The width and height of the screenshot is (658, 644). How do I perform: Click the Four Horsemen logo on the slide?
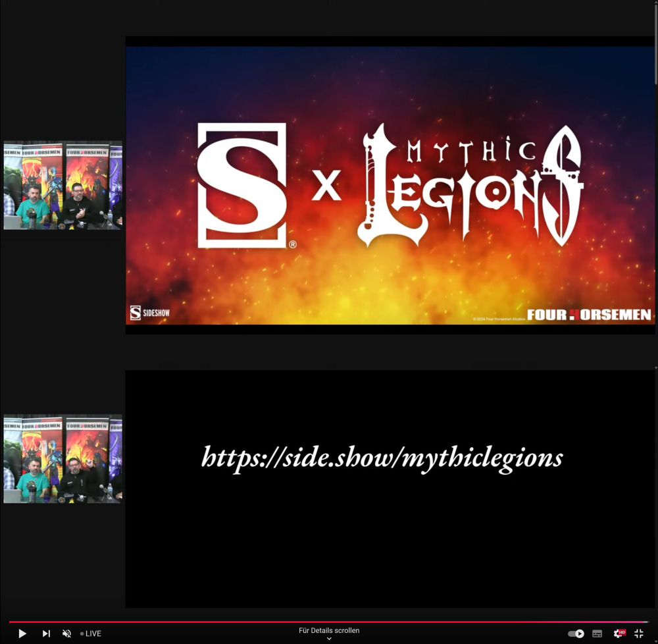tap(589, 315)
